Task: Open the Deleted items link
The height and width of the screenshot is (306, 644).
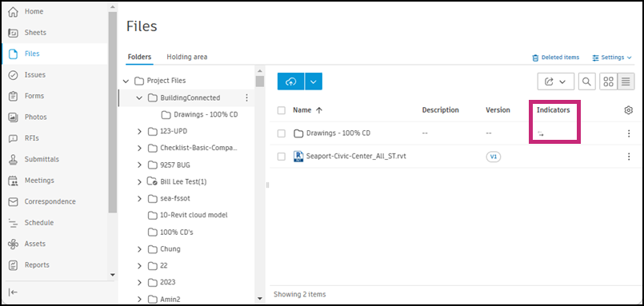Action: (x=556, y=58)
